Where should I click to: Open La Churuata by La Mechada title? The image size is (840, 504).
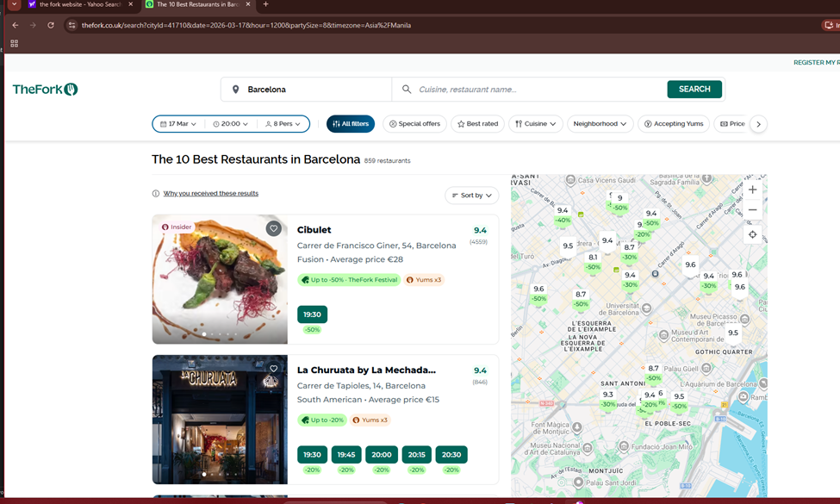coord(366,370)
